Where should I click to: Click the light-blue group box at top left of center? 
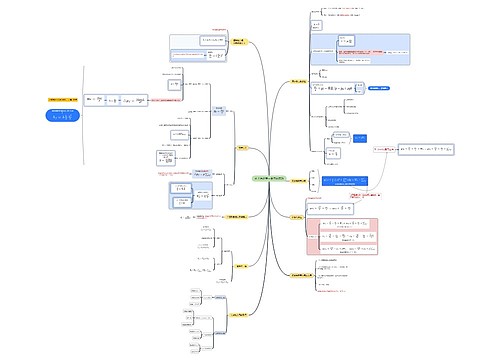[198, 48]
